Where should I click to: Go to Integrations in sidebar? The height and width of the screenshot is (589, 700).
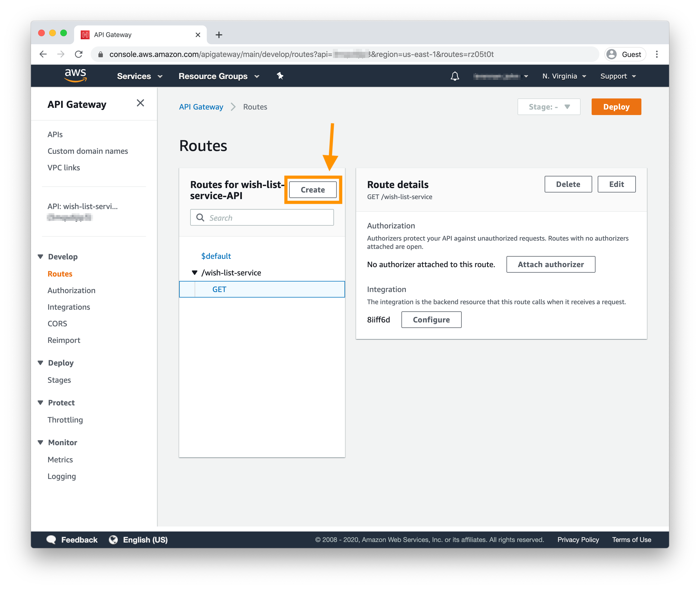point(69,307)
